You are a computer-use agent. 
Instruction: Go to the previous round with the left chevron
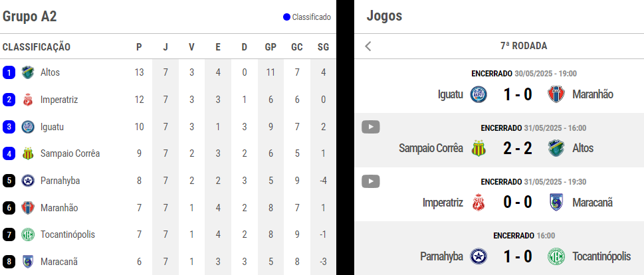coord(368,46)
